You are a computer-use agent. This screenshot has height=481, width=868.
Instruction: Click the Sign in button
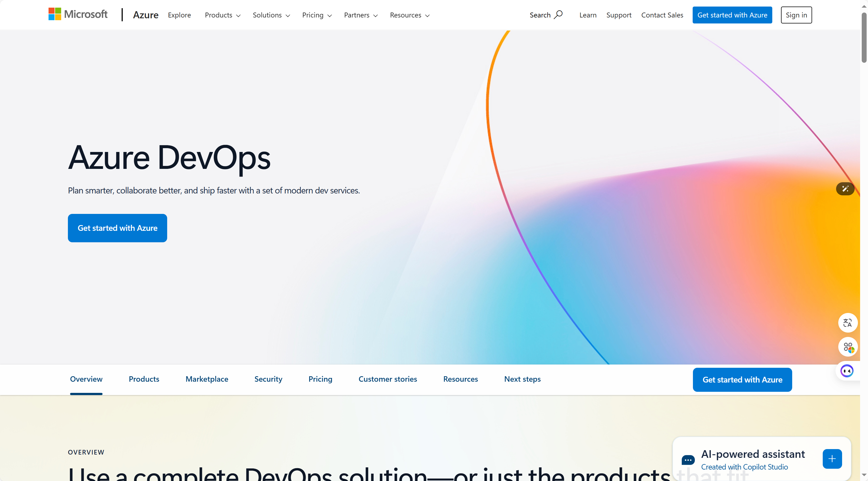tap(796, 15)
